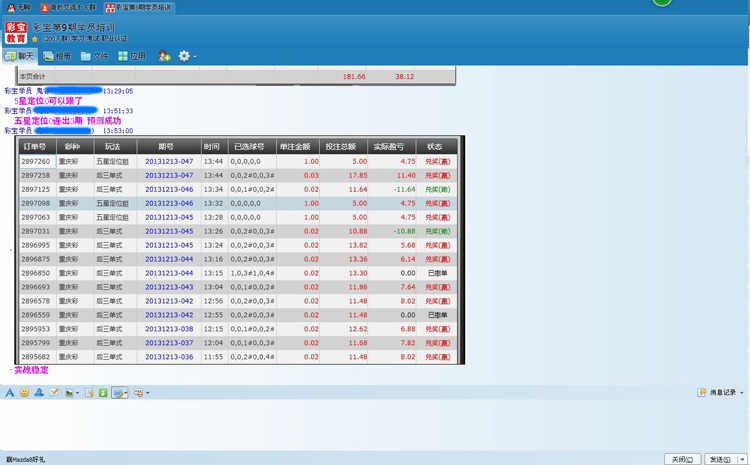The height and width of the screenshot is (465, 750).
Task: Click the handwriting input icon
Action: tap(55, 393)
